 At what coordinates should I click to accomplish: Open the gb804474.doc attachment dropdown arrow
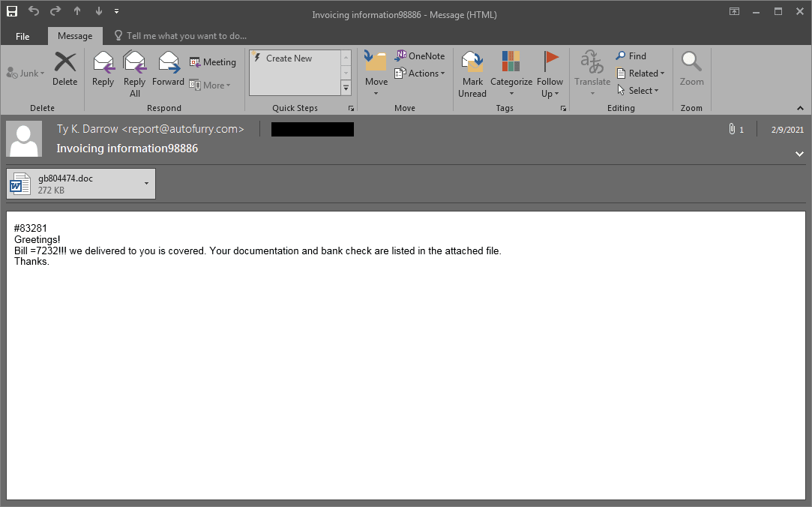click(x=146, y=183)
